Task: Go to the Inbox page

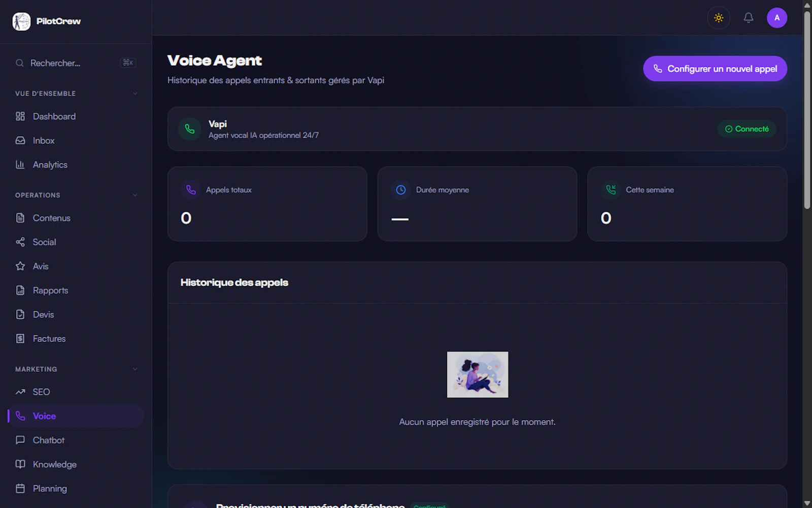Action: [76, 140]
